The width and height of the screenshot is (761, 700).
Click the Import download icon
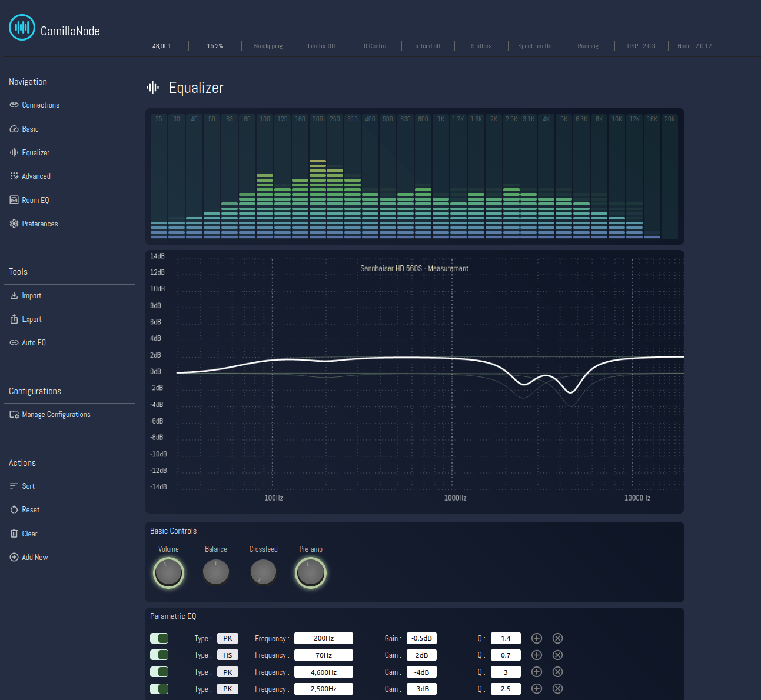click(x=14, y=295)
